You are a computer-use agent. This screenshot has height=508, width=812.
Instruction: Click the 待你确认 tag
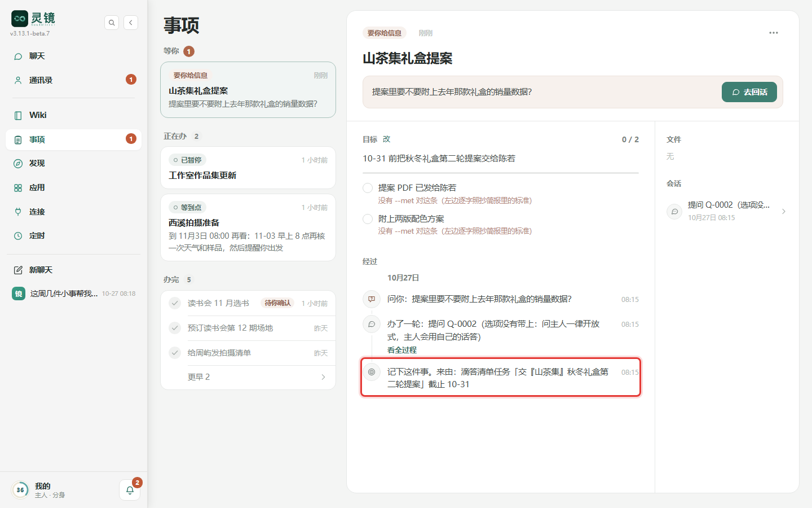point(277,303)
